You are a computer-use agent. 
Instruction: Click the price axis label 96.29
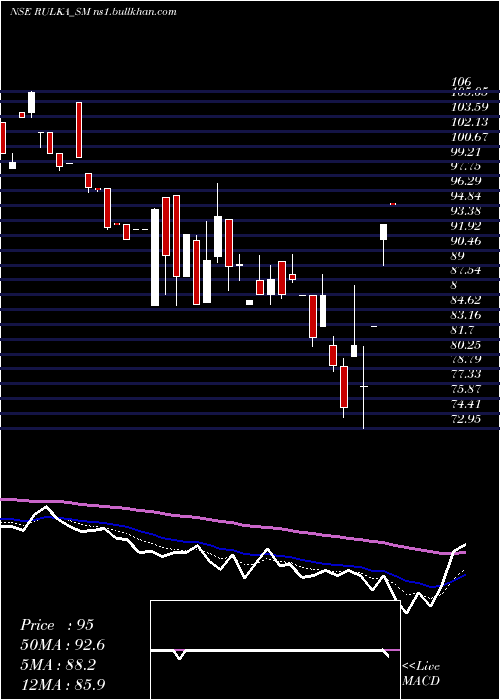coord(466,181)
